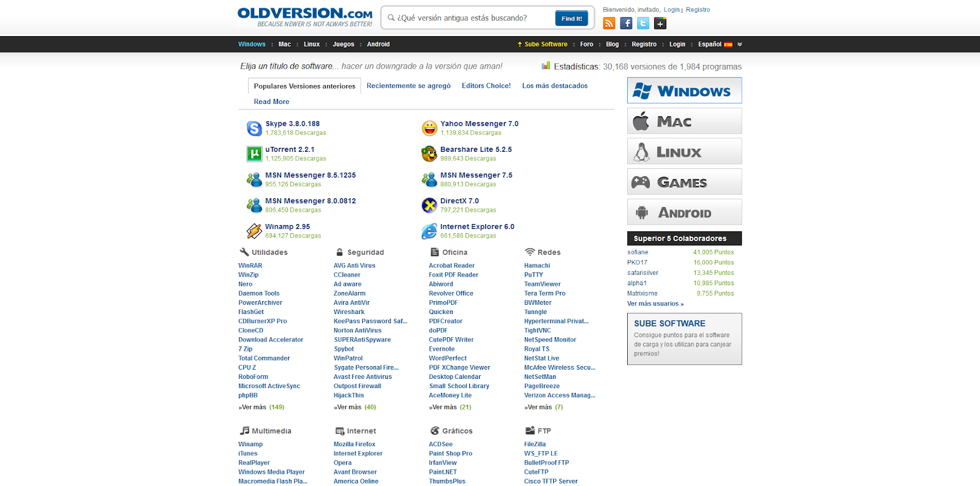Switch to Los más destacados tab
The image size is (980, 486).
555,86
